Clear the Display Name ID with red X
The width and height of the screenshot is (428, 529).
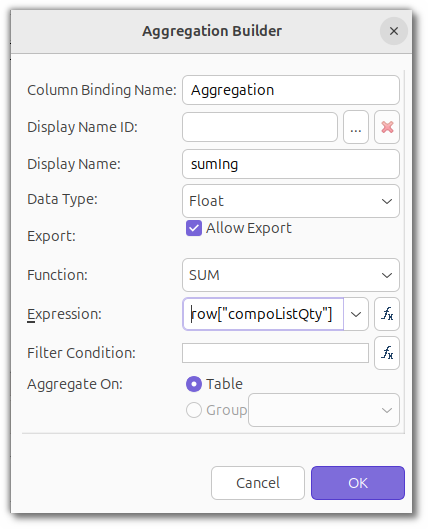[x=387, y=127]
